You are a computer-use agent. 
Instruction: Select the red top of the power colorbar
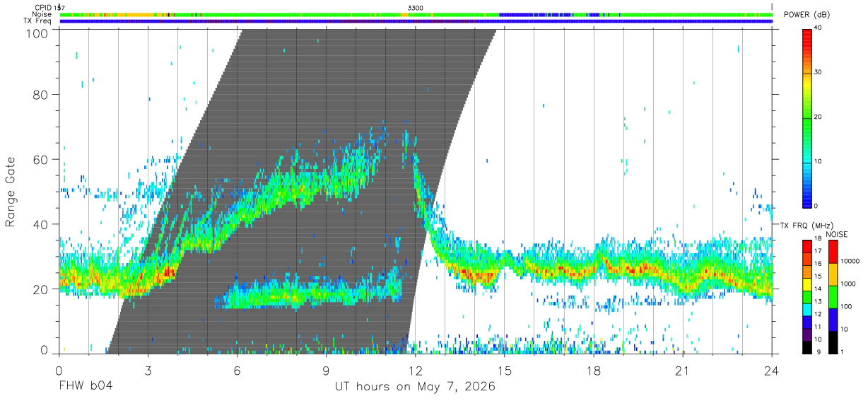807,35
